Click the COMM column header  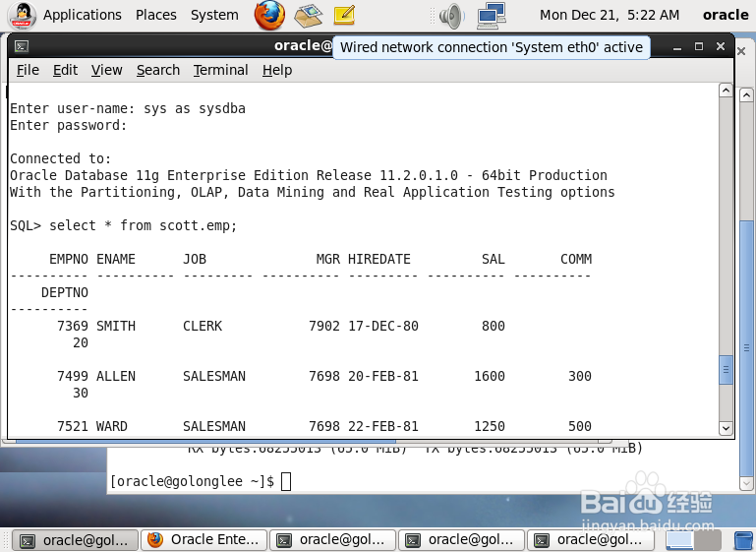[x=576, y=259]
